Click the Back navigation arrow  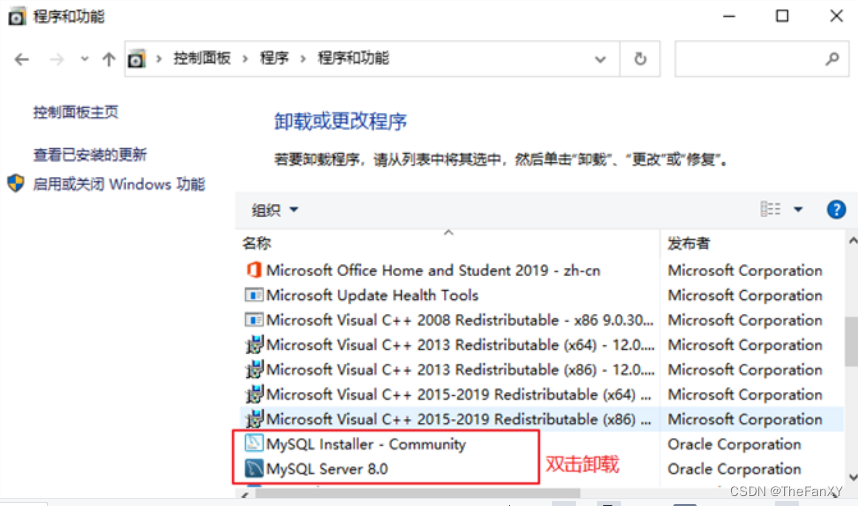(22, 59)
